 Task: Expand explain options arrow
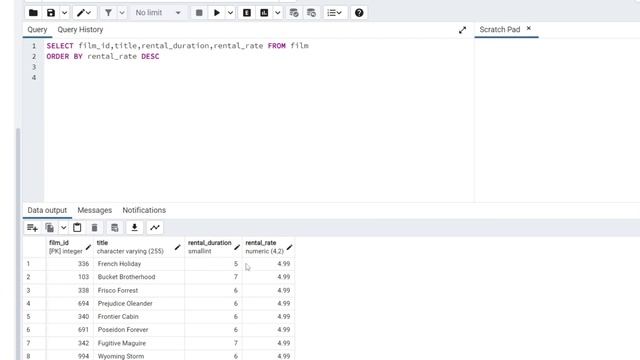coord(278,13)
